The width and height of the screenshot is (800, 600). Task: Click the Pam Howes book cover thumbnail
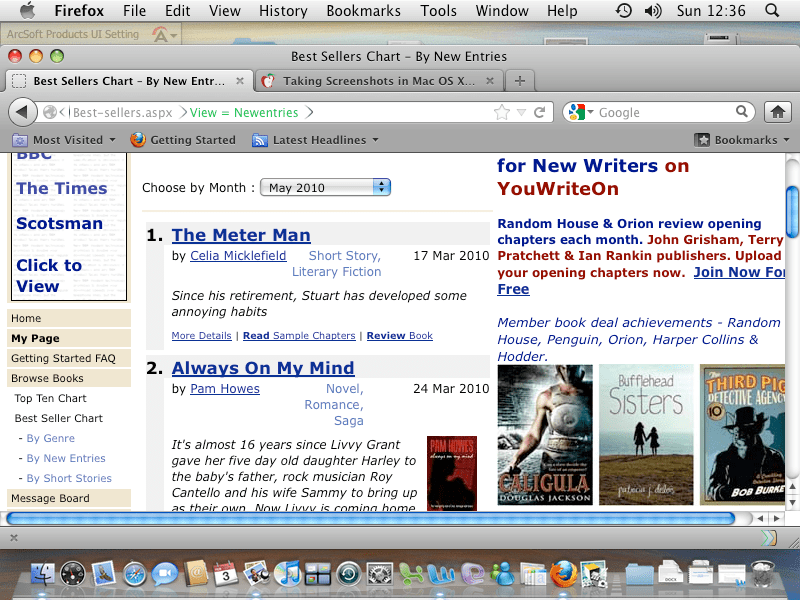452,473
